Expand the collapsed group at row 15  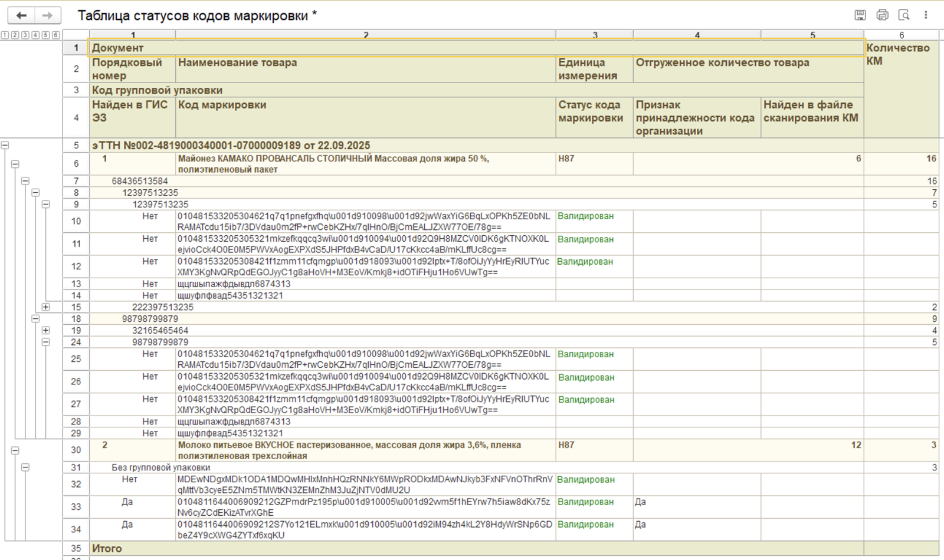tap(45, 307)
